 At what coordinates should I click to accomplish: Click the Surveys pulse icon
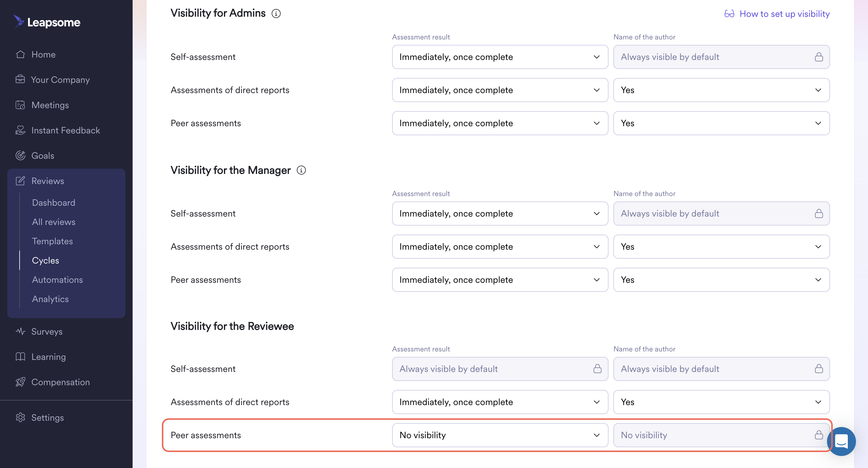click(20, 331)
